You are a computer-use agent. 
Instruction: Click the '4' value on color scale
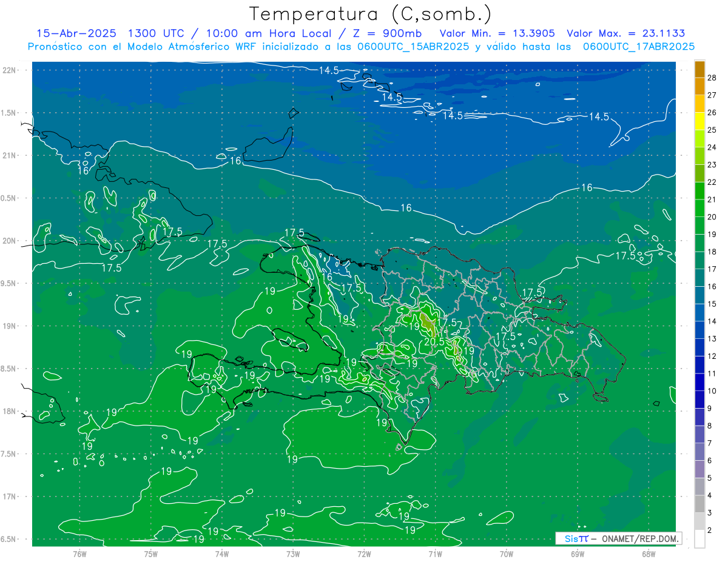[710, 496]
